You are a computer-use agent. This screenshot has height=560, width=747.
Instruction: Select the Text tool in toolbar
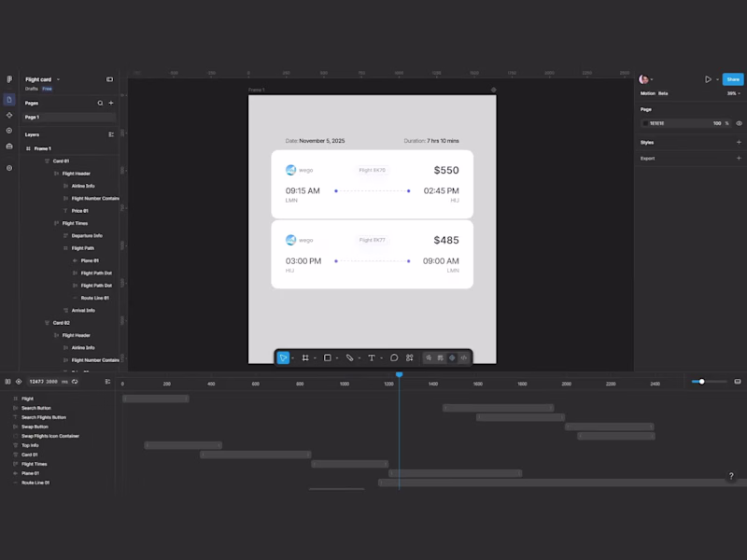coord(372,358)
